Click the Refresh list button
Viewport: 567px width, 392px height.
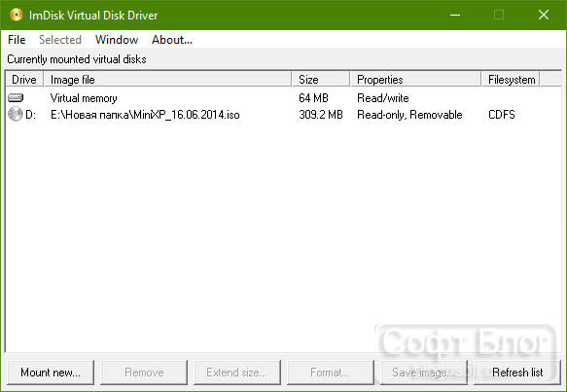click(x=517, y=373)
